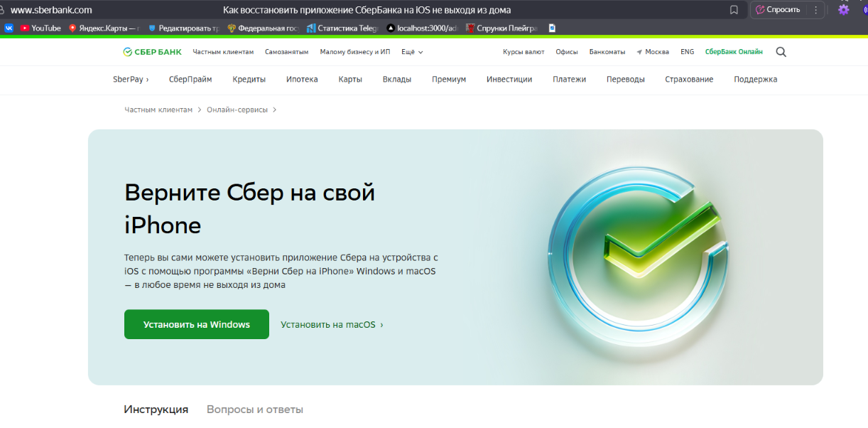
Task: Open the localhost:3000 bookmark
Action: click(x=422, y=28)
